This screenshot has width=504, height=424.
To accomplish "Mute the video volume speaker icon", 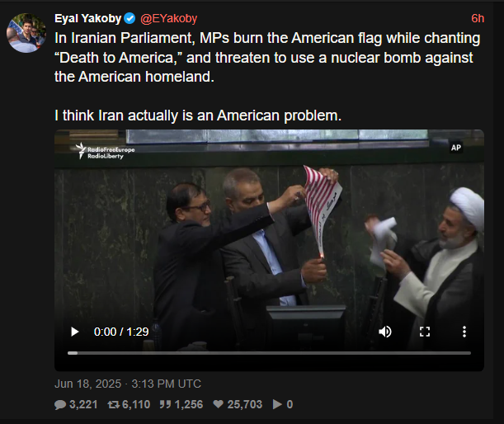I will [x=385, y=332].
